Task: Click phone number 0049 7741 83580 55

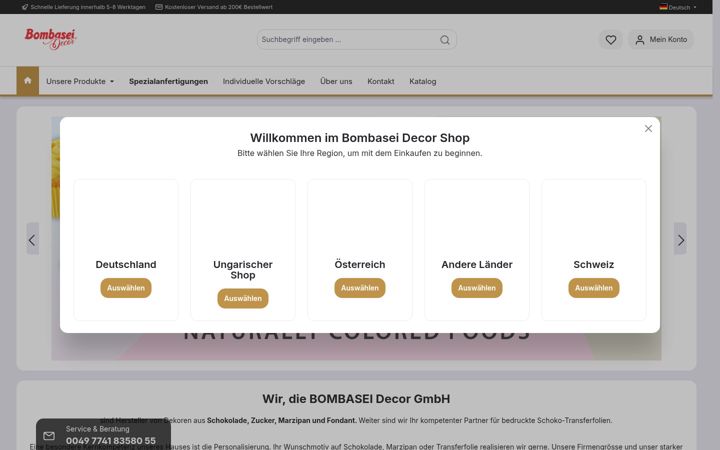Action: (x=111, y=441)
